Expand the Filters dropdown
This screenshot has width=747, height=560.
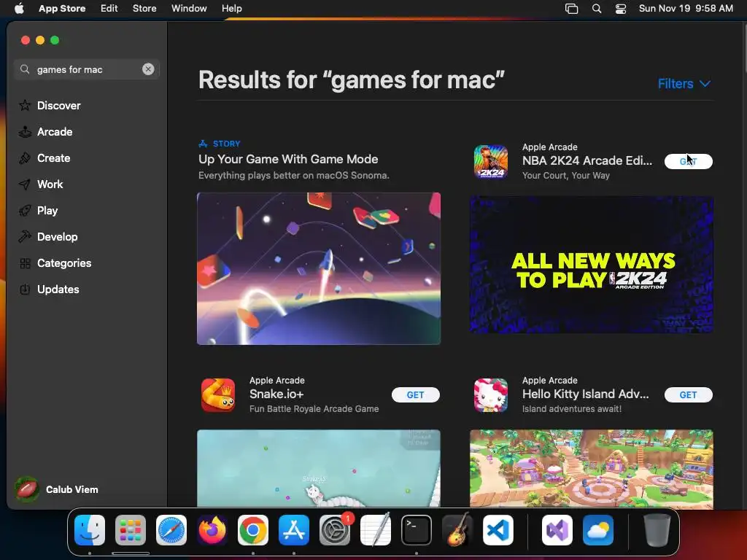684,83
